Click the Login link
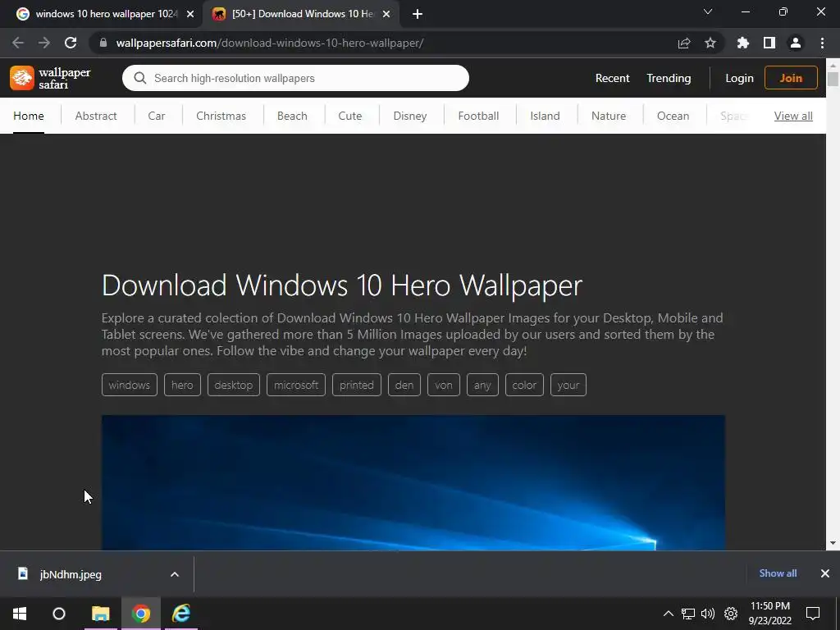 coord(739,78)
